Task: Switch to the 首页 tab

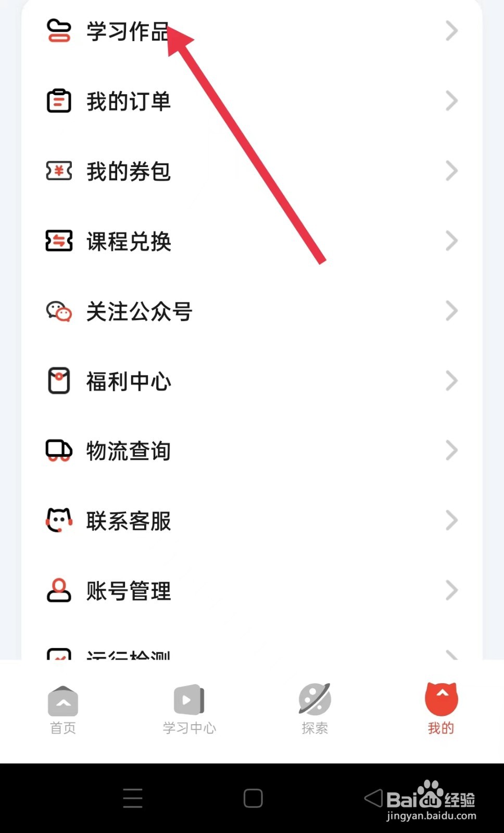Action: point(63,709)
